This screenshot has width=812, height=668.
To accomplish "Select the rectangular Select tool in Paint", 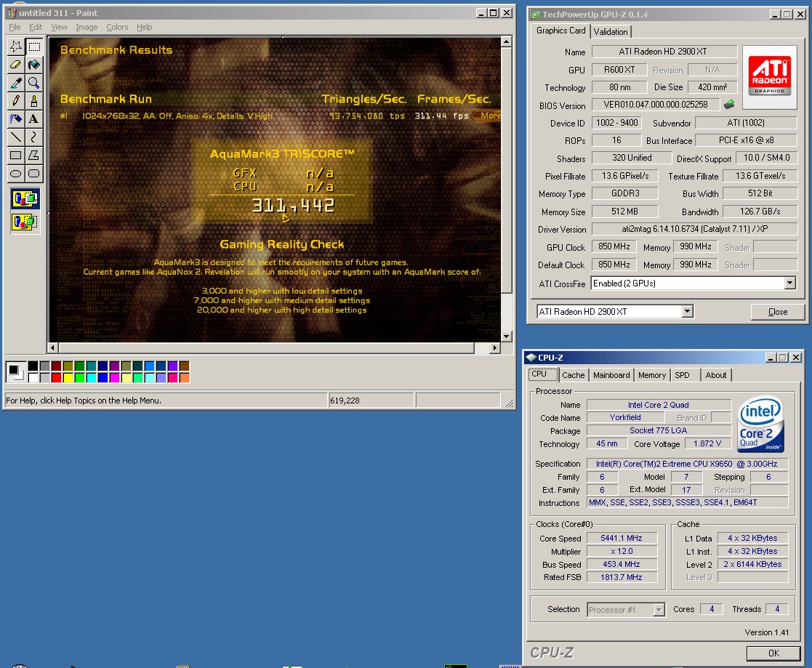I will (x=34, y=47).
